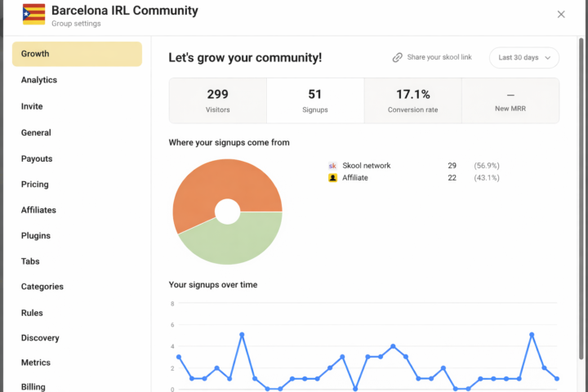Open the Last 30 days dropdown
The width and height of the screenshot is (588, 392).
pyautogui.click(x=523, y=57)
